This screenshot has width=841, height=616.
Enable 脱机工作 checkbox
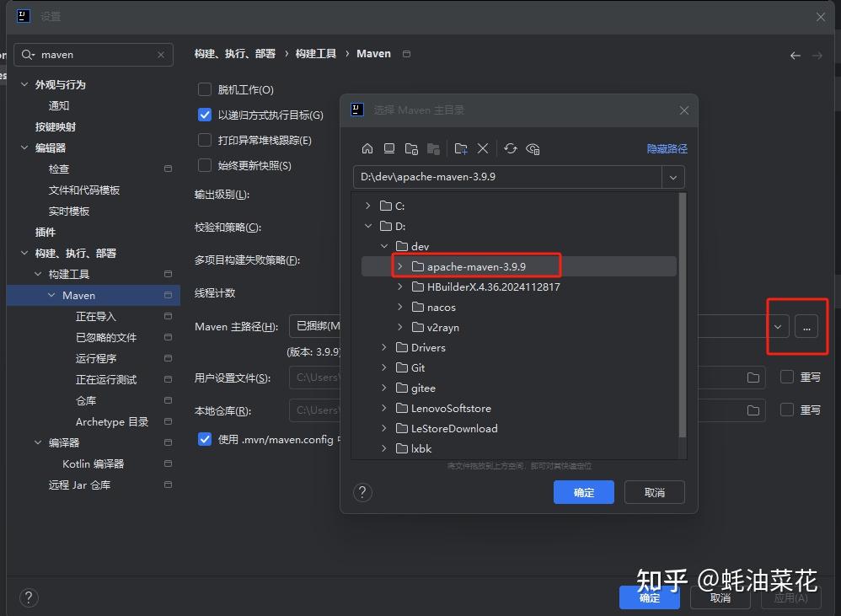[205, 89]
